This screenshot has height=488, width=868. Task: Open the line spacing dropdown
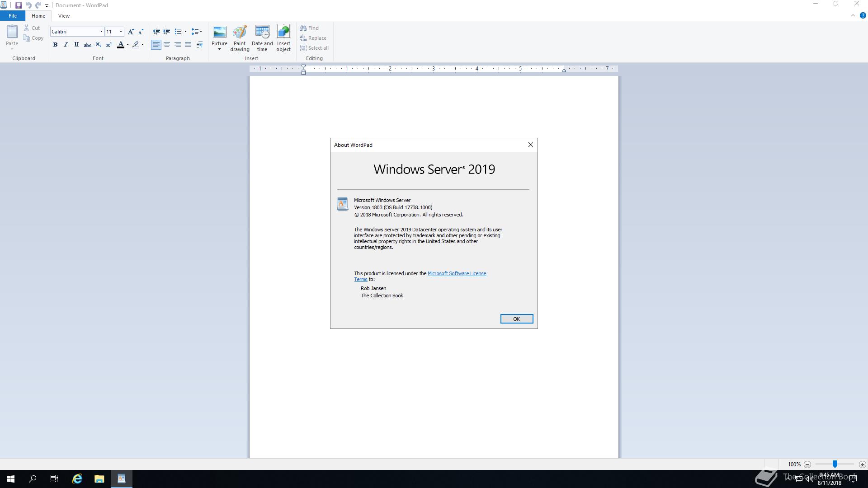[x=197, y=32]
